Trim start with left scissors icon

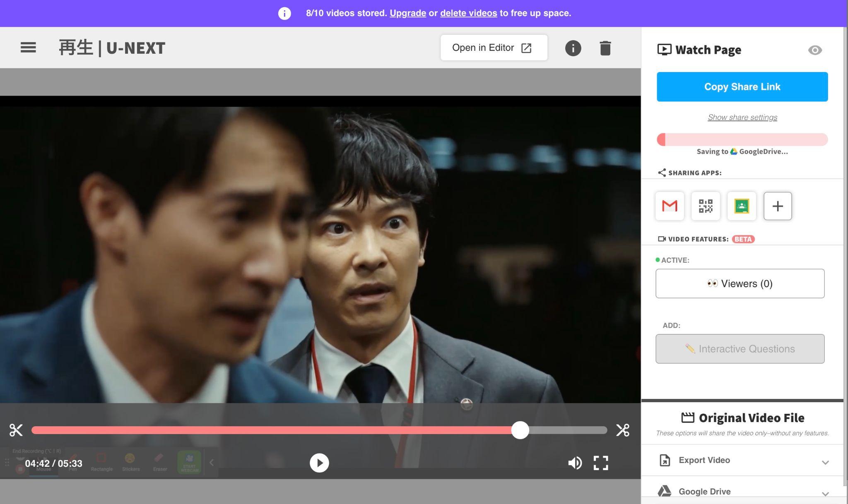(16, 430)
